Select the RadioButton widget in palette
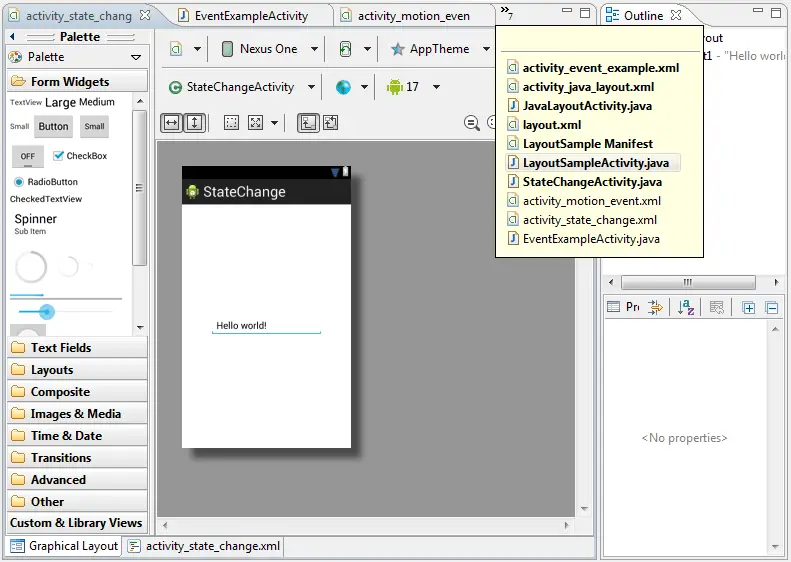The width and height of the screenshot is (791, 562). tap(45, 182)
